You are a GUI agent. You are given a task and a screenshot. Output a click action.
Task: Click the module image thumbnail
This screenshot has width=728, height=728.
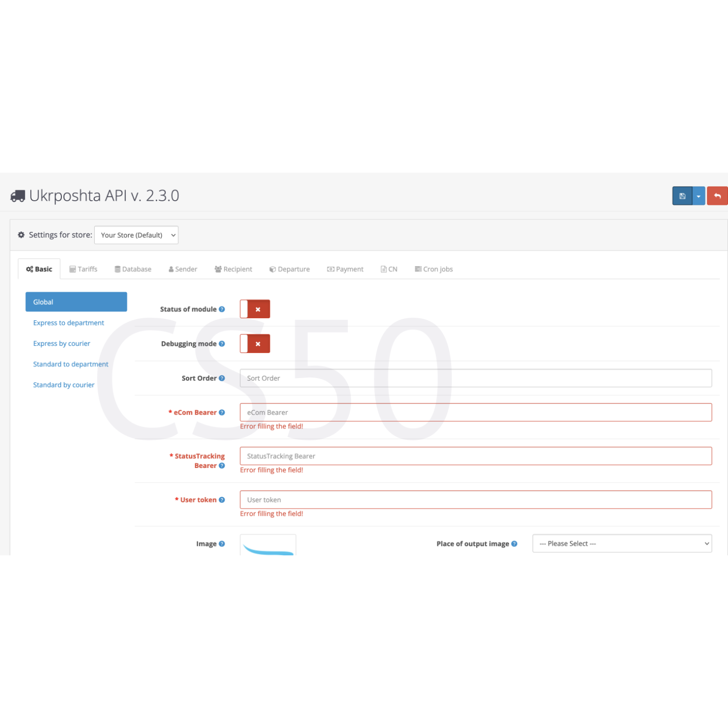pyautogui.click(x=268, y=545)
